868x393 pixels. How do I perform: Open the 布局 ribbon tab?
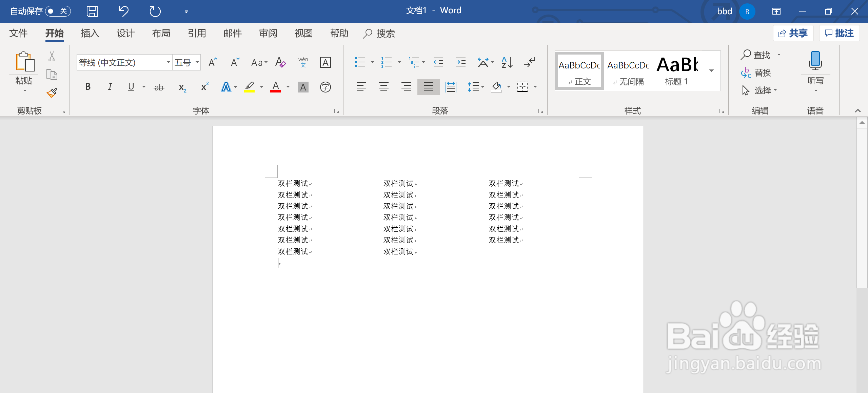tap(161, 33)
